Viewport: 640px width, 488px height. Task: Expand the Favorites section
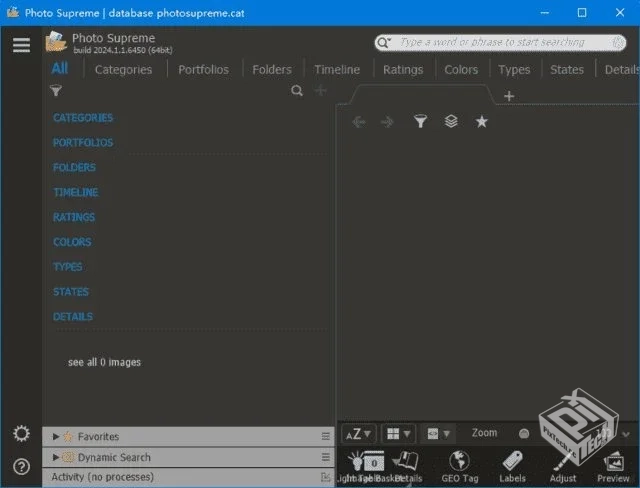point(56,437)
